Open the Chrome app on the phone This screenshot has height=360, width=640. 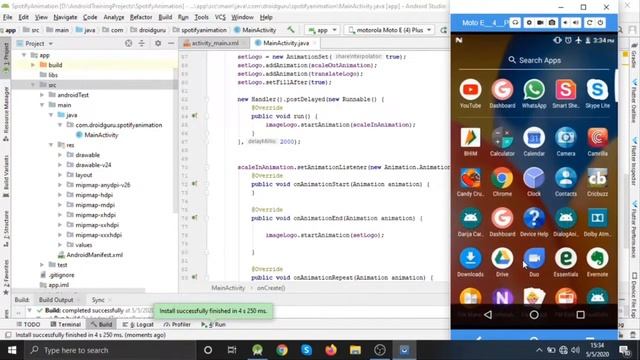502,178
